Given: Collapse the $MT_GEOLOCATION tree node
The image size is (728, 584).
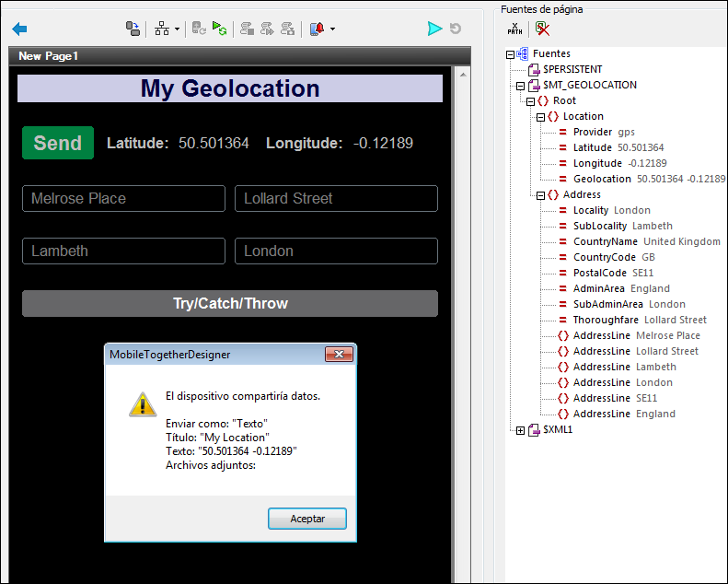Looking at the screenshot, I should (521, 86).
